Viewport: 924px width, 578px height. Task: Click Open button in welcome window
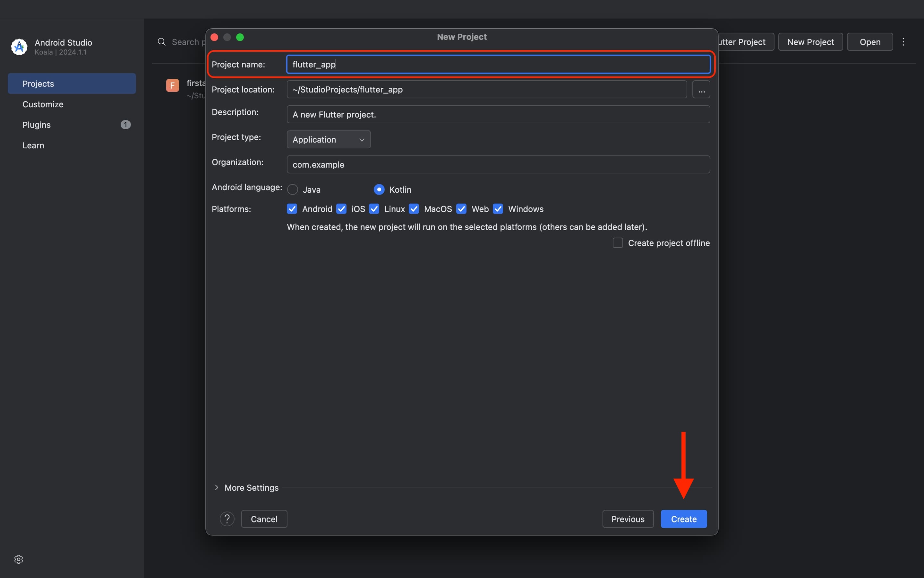[x=870, y=42]
